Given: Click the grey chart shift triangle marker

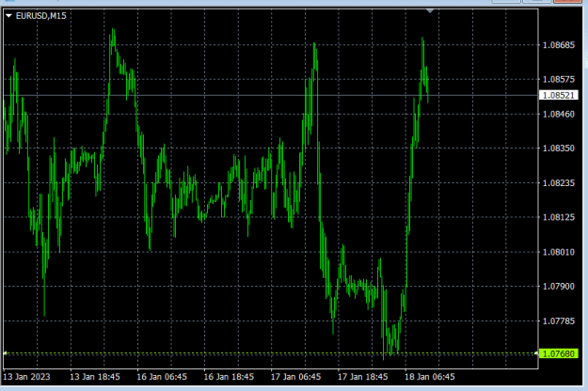Looking at the screenshot, I should click(x=430, y=11).
